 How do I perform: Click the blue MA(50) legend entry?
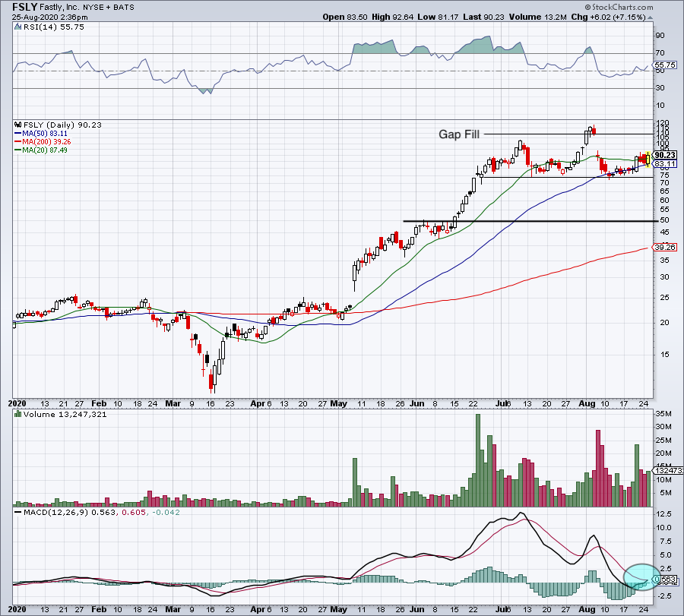[x=43, y=132]
